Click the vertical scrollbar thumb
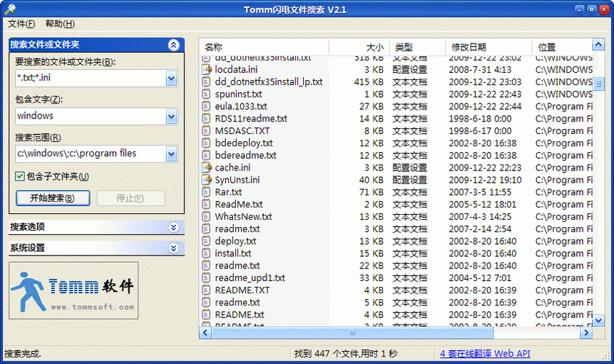 click(x=598, y=84)
